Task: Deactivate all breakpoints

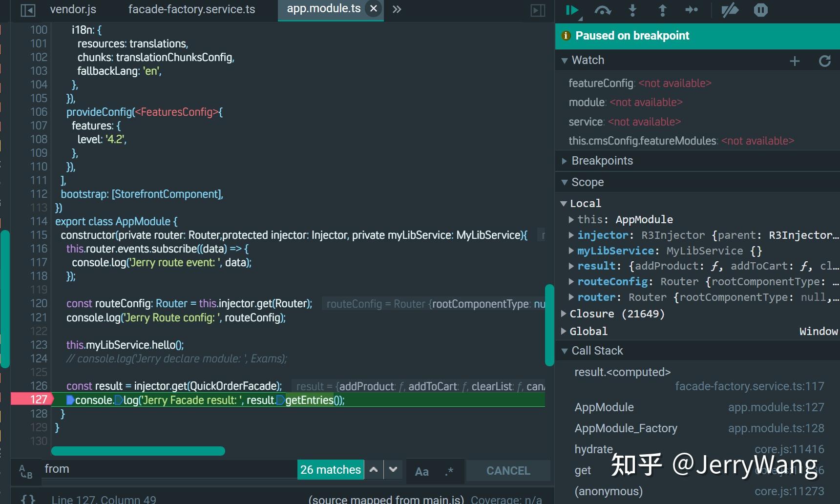Action: point(730,10)
